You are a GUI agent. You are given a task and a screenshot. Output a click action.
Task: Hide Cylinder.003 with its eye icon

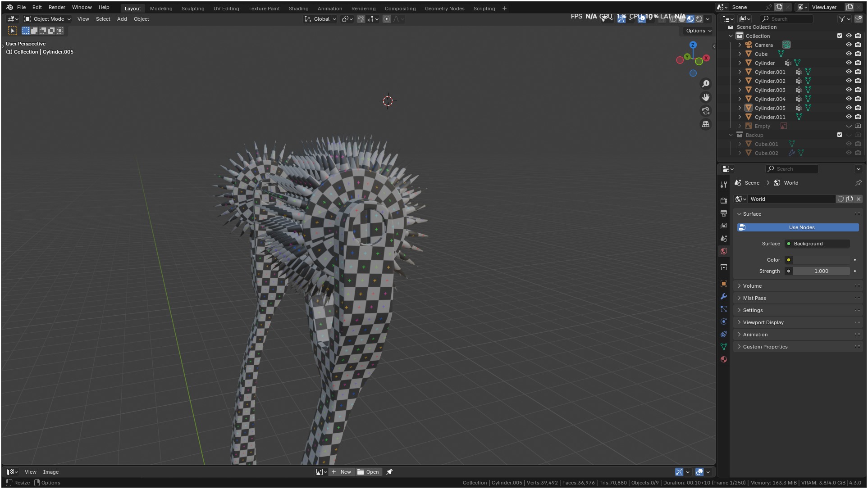(x=849, y=90)
